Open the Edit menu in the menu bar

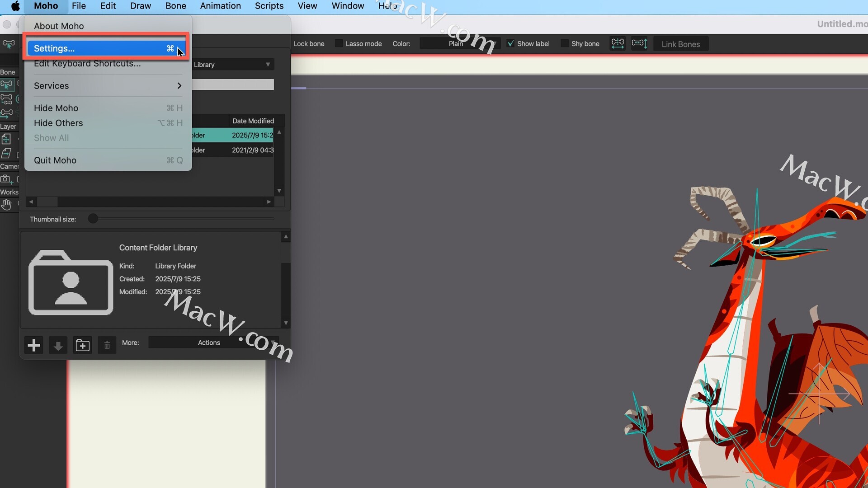click(x=108, y=6)
